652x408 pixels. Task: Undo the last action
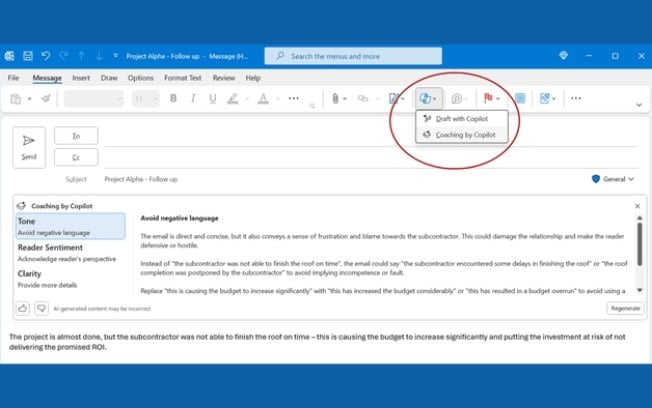point(46,56)
